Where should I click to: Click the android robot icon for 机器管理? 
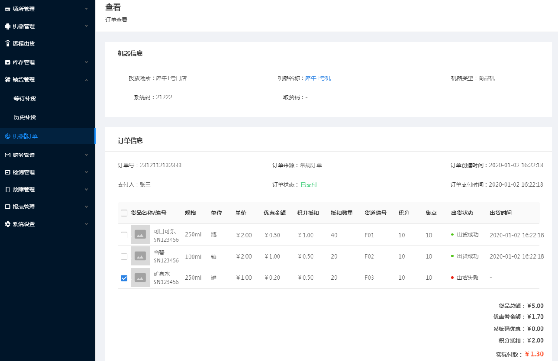(x=7, y=26)
